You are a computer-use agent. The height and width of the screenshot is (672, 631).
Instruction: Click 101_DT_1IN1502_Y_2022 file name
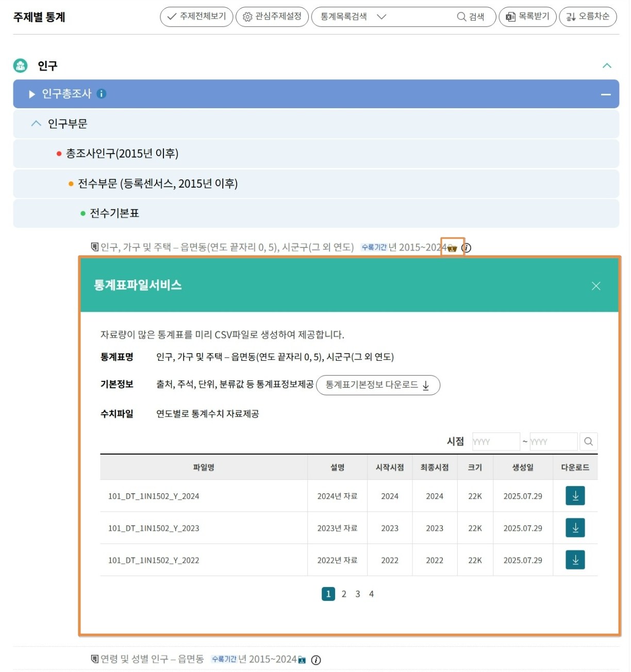point(154,560)
